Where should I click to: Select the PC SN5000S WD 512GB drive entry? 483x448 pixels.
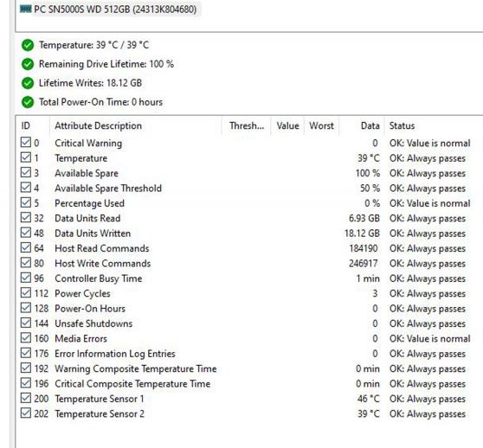coord(108,10)
